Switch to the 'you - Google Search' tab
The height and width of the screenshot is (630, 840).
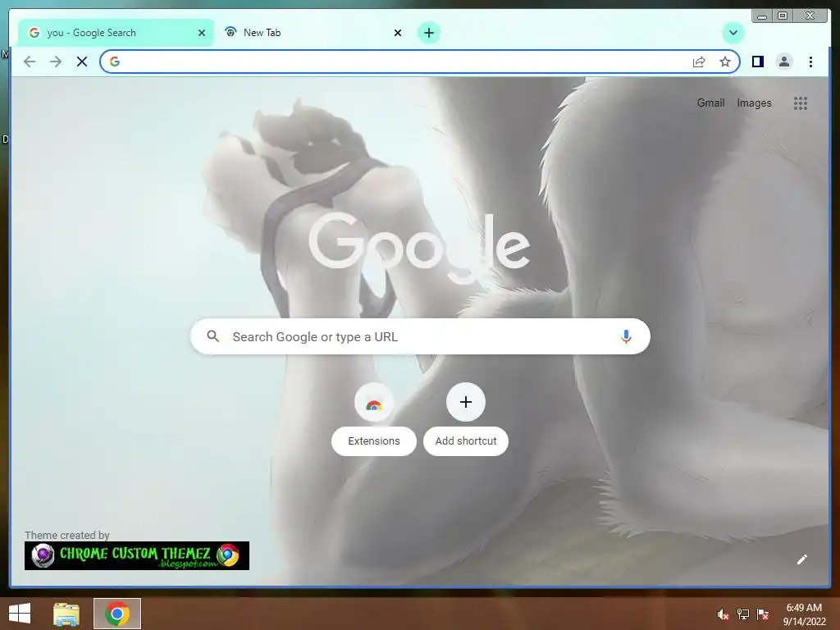[x=116, y=33]
